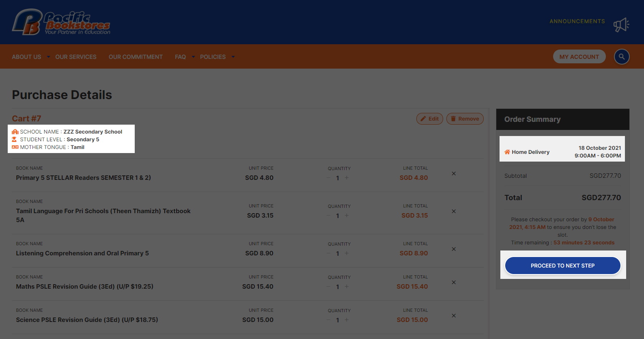Screen dimensions: 644x339
Task: Click the Tamil Language Textbook 5A name
Action: coord(103,216)
